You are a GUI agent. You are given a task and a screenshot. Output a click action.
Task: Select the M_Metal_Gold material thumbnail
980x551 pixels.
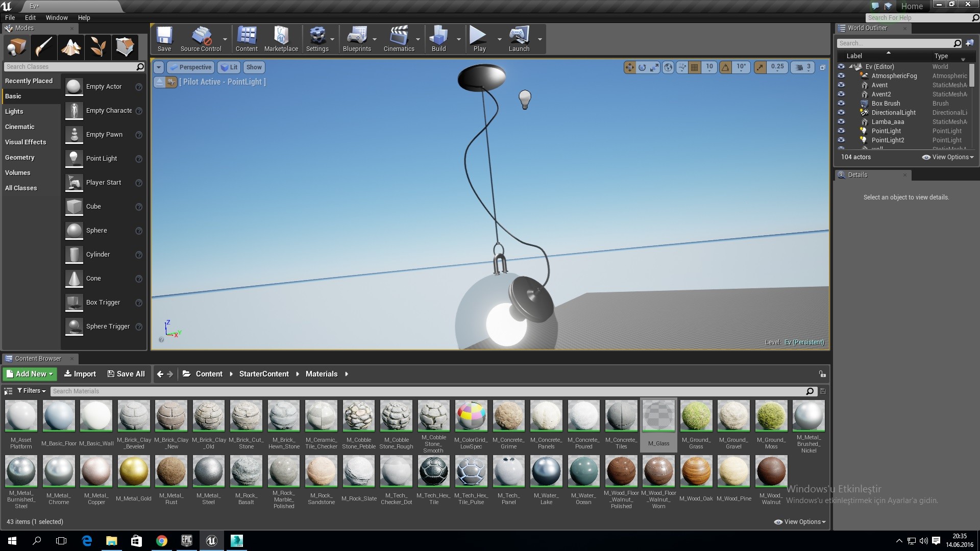click(x=134, y=471)
